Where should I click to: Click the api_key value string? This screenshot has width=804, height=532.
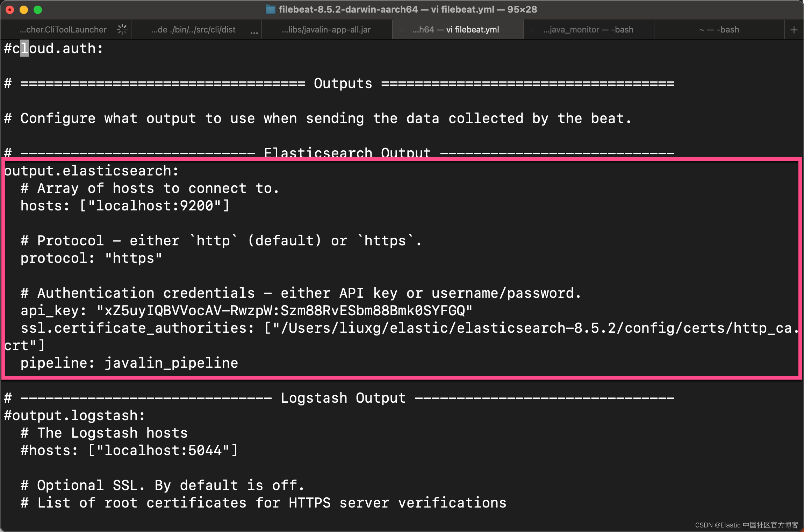[x=284, y=311]
